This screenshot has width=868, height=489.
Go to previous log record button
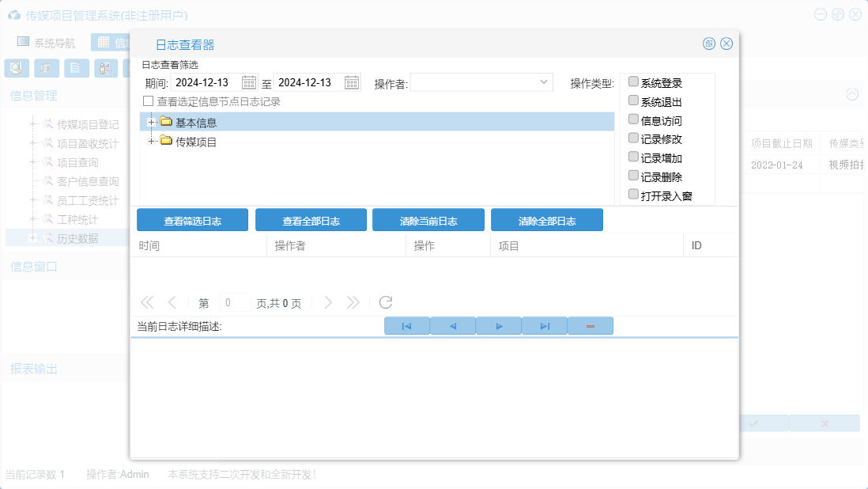click(x=453, y=326)
